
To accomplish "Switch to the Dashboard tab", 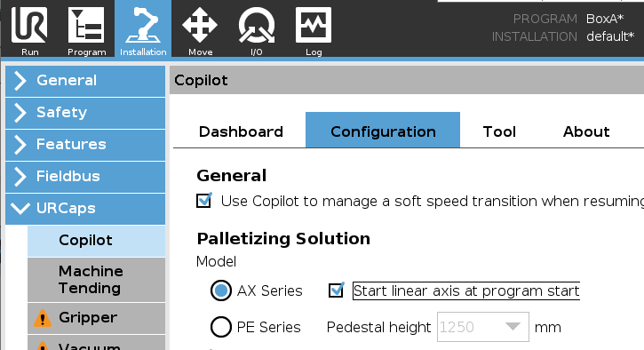I will 241,131.
